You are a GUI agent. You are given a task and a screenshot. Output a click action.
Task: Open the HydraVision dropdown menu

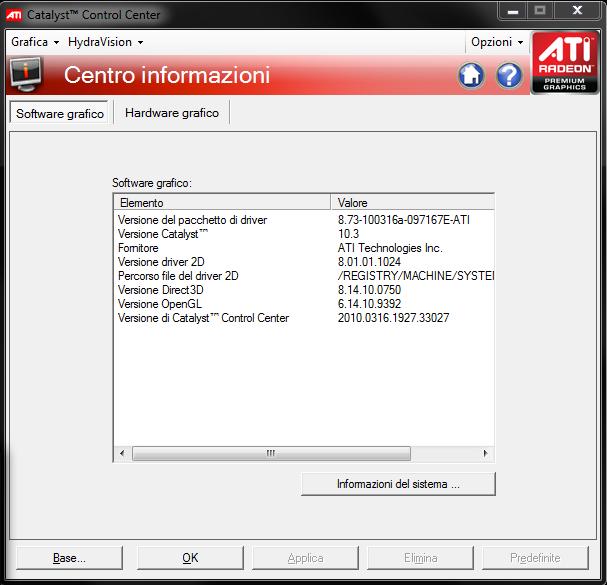pos(105,42)
